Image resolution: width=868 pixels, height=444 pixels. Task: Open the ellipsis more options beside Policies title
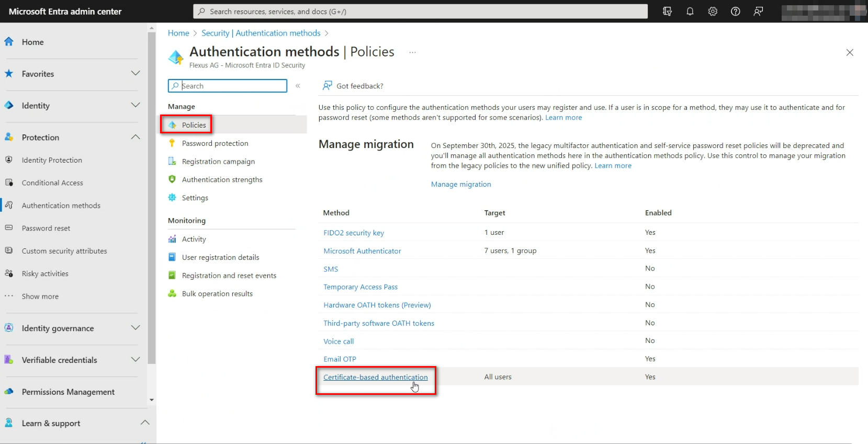412,52
